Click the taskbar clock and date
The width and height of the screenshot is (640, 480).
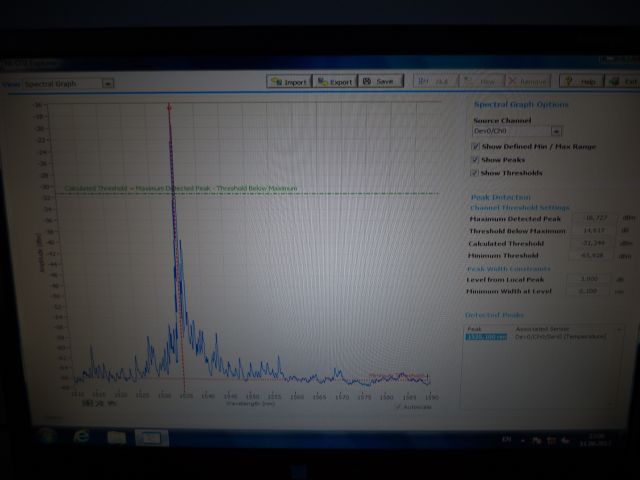pos(595,440)
